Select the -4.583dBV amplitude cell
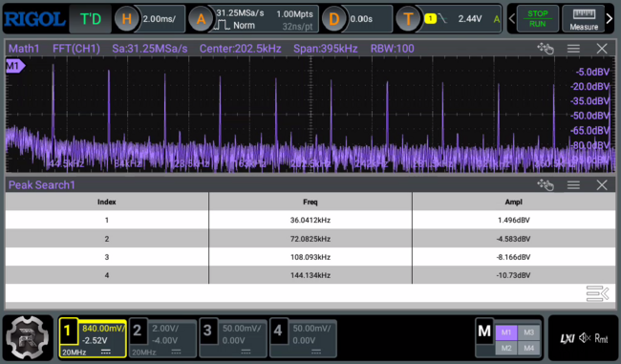This screenshot has width=621, height=364. (514, 239)
